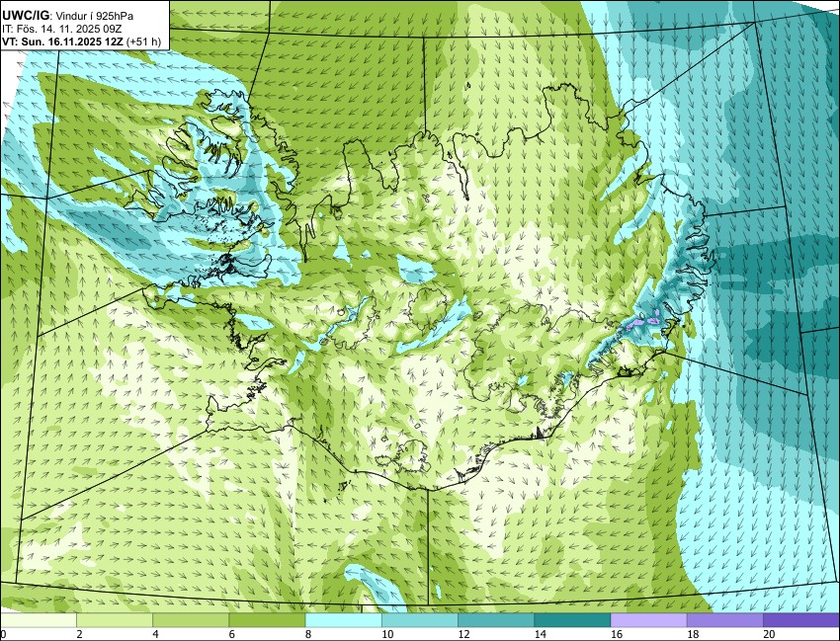The width and height of the screenshot is (840, 641).
Task: Click the legend value '4'
Action: (156, 634)
